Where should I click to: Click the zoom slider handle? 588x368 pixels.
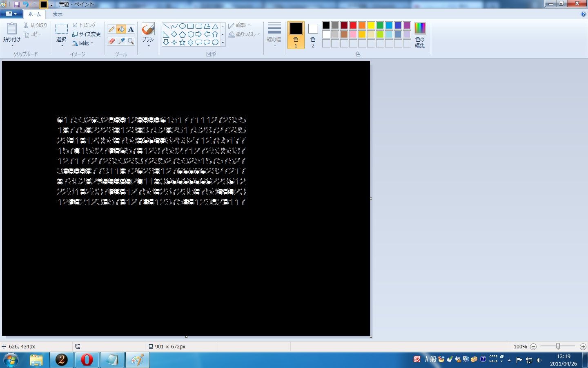558,346
